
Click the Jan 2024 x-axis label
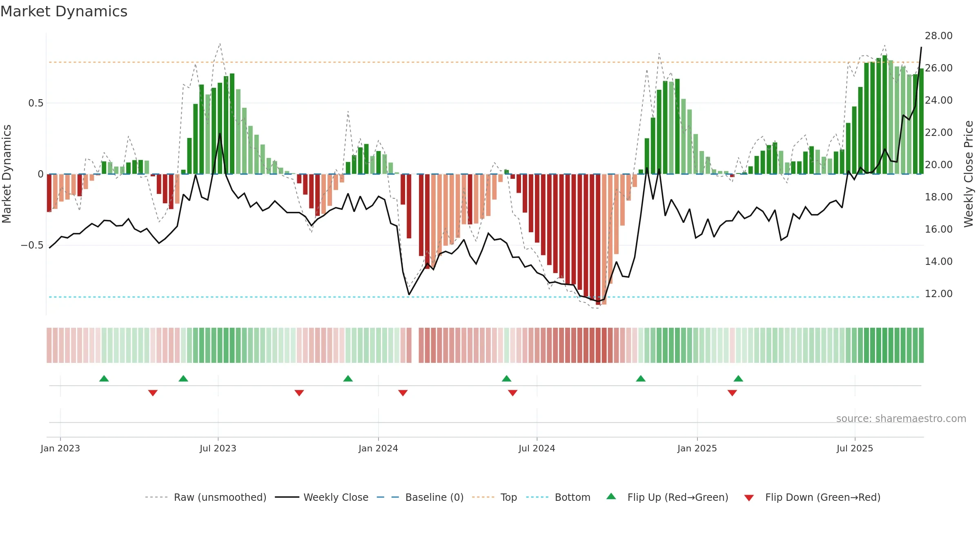click(x=379, y=448)
